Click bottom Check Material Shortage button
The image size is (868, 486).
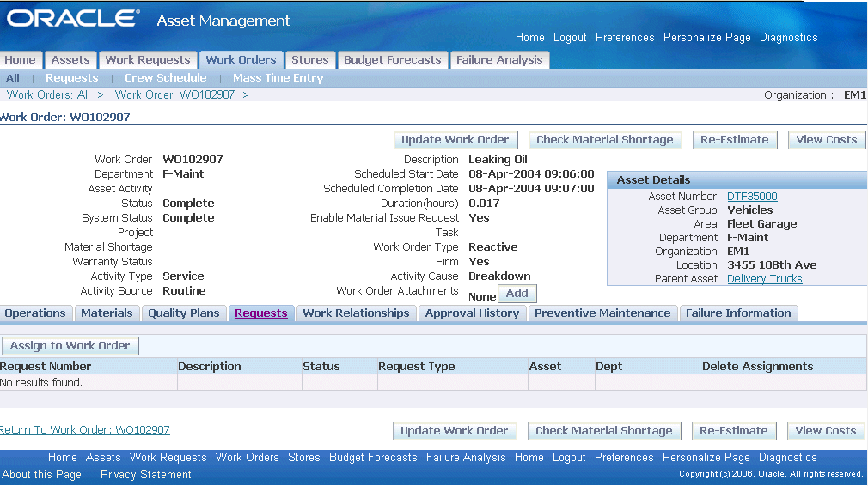click(604, 431)
